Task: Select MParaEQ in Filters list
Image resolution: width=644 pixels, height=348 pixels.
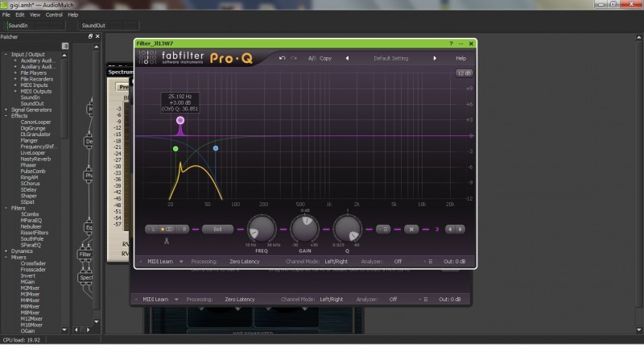Action: tap(31, 220)
